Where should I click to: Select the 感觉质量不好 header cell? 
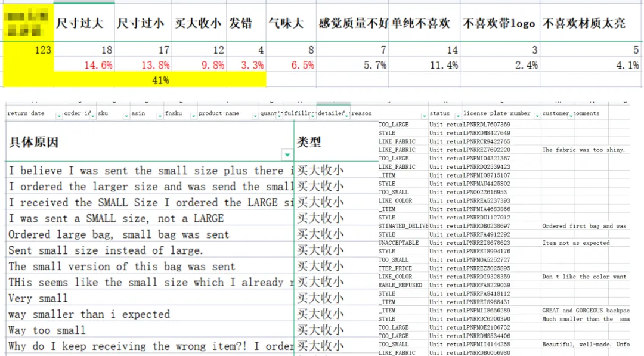pos(352,23)
